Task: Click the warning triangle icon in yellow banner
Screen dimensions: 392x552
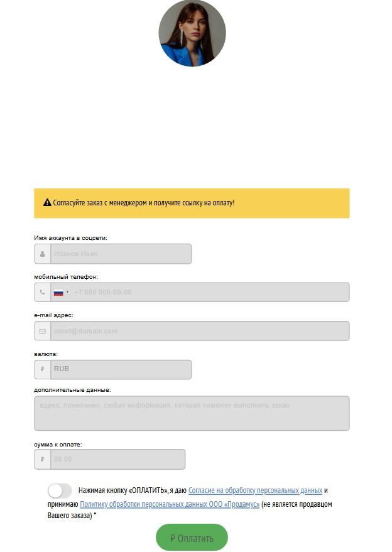Action: (47, 203)
